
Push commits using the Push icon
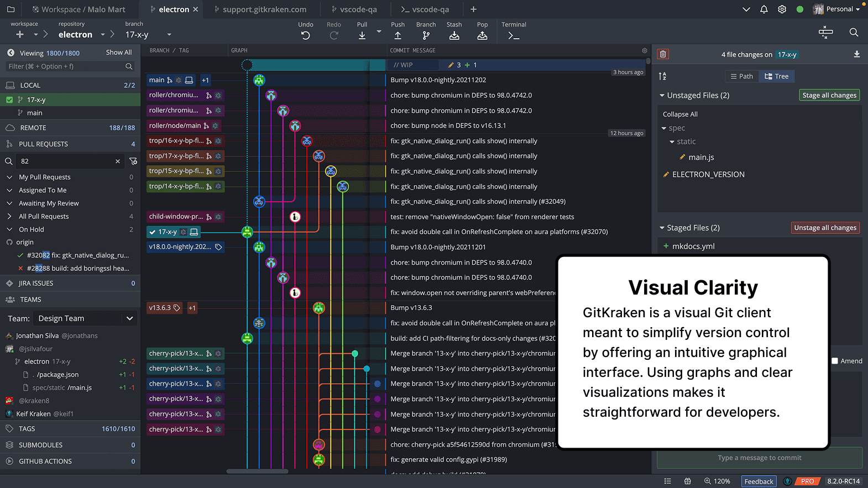(398, 35)
